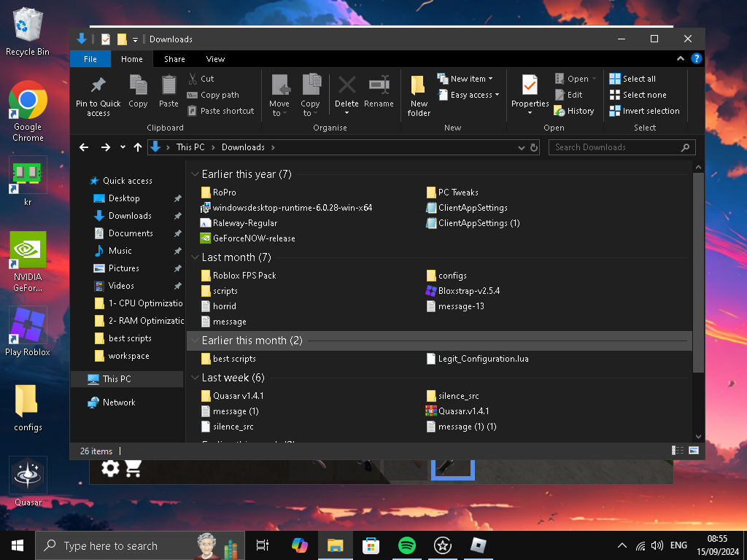Viewport: 747px width, 560px height.
Task: Go back with the Back arrow
Action: click(84, 147)
